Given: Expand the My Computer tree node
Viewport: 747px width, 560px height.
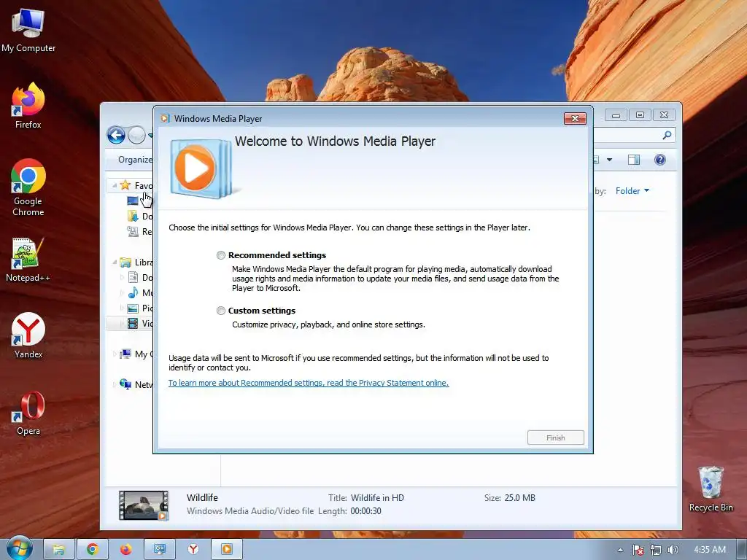Looking at the screenshot, I should pyautogui.click(x=115, y=354).
